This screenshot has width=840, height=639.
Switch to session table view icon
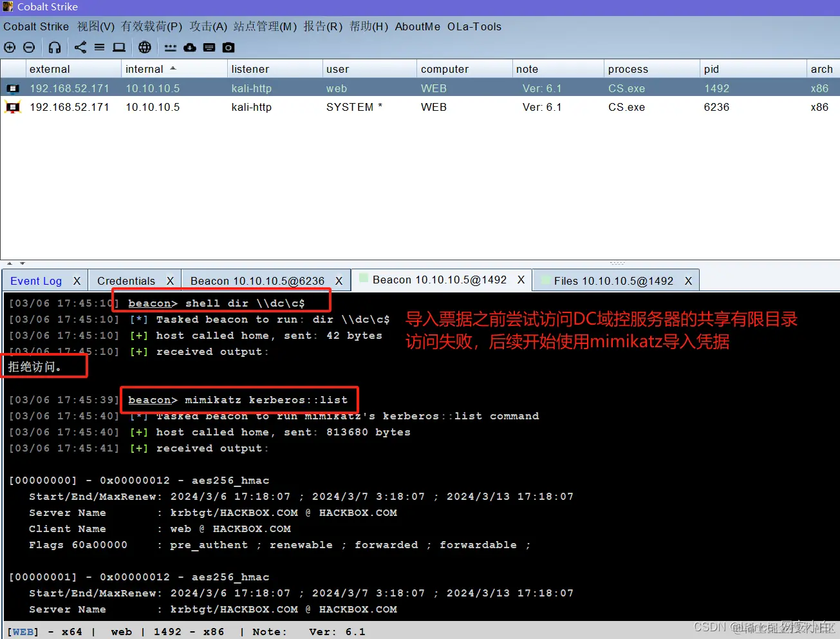pyautogui.click(x=99, y=47)
